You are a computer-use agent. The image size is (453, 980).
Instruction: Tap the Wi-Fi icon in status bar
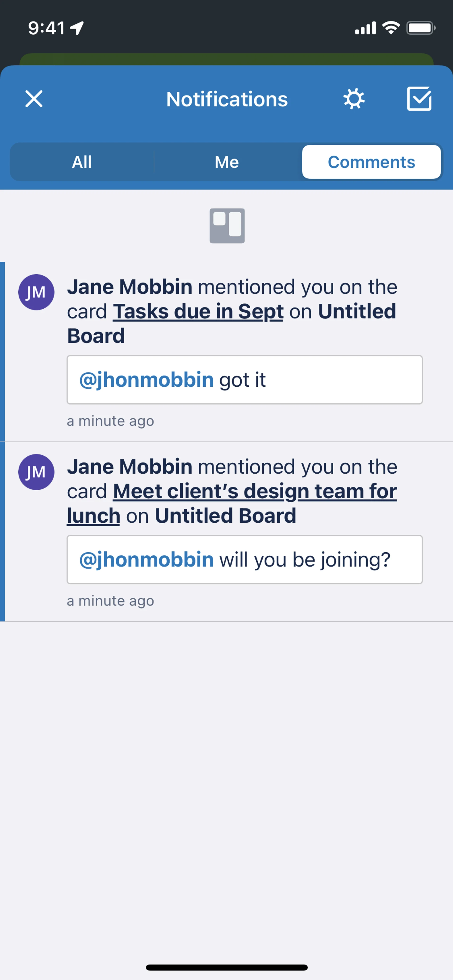390,28
